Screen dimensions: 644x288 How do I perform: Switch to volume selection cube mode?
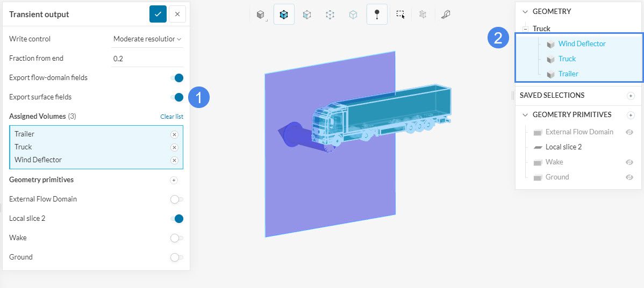click(x=284, y=15)
